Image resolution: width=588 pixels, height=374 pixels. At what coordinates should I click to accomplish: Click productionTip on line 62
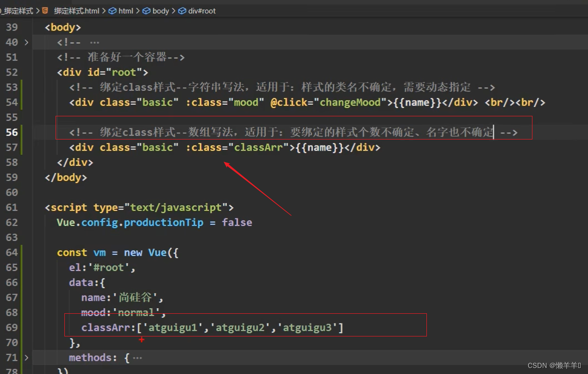coord(163,222)
